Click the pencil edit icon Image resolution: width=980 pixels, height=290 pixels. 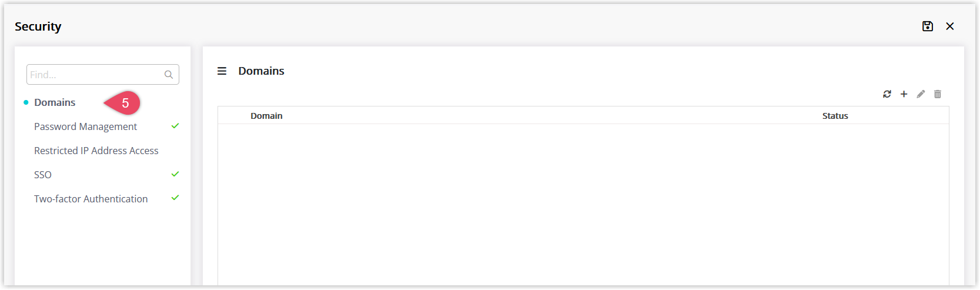click(921, 94)
